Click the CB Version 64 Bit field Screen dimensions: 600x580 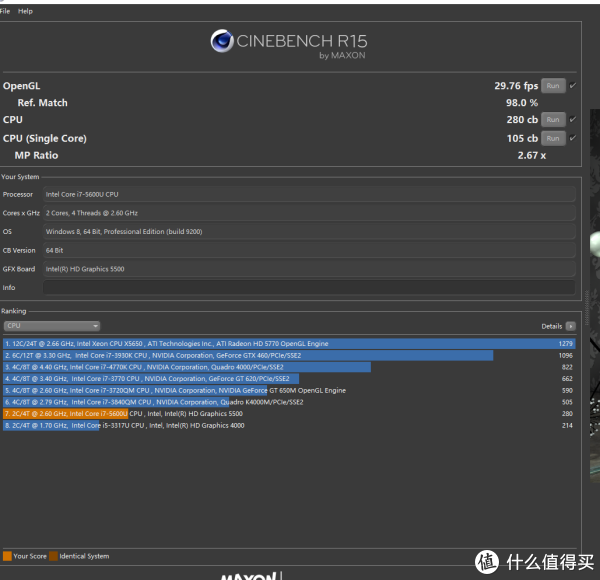point(309,251)
